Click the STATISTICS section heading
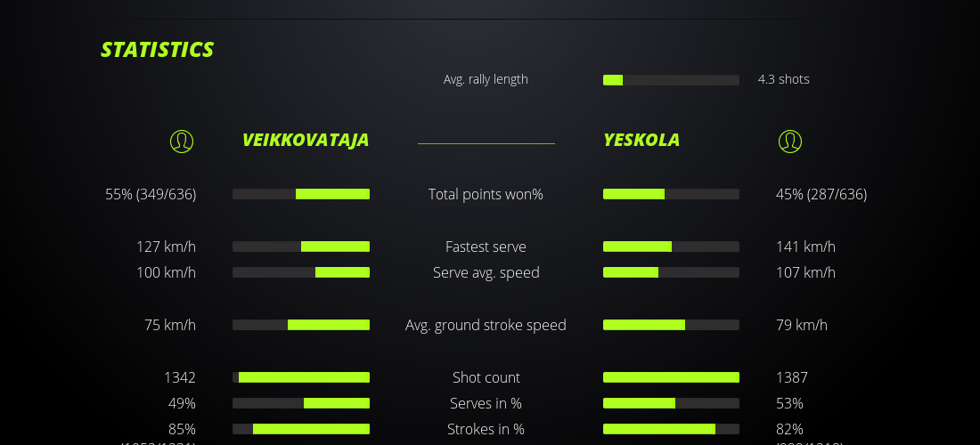 tap(158, 50)
